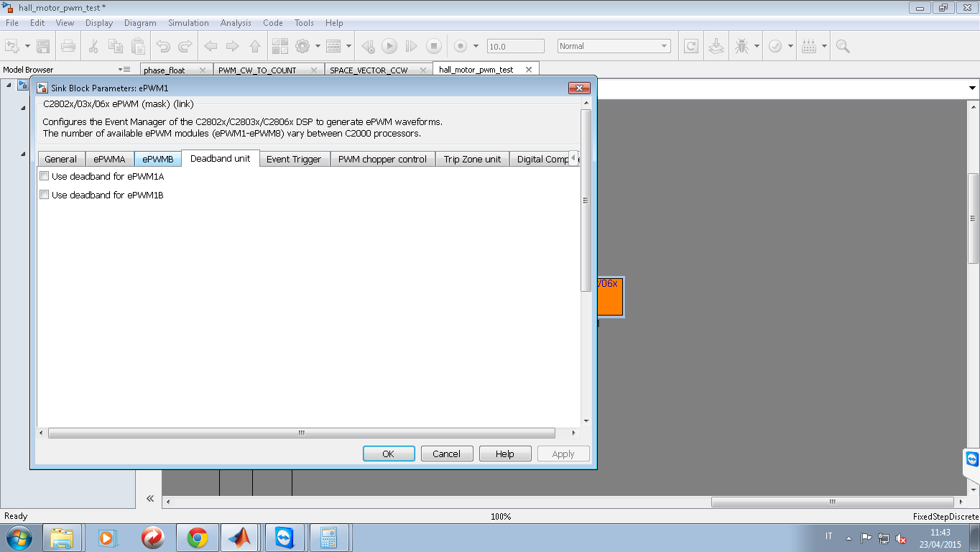
Task: Close the hall_motor_pwm_test tab
Action: click(529, 70)
